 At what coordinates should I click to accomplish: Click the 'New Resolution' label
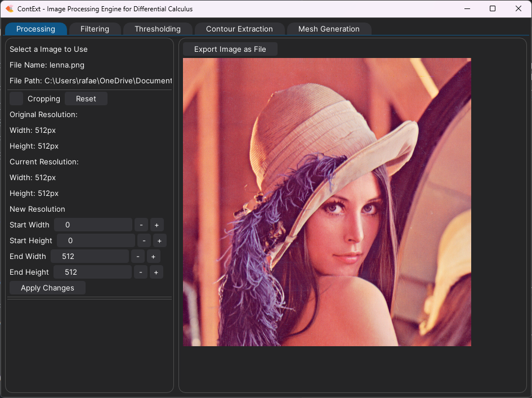[x=37, y=209]
